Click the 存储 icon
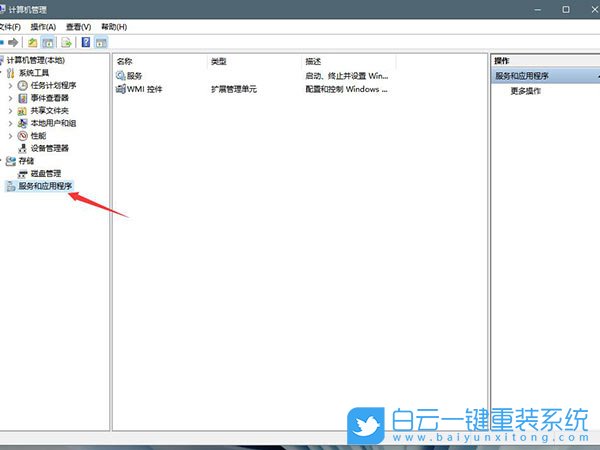Image resolution: width=600 pixels, height=450 pixels. click(11, 161)
